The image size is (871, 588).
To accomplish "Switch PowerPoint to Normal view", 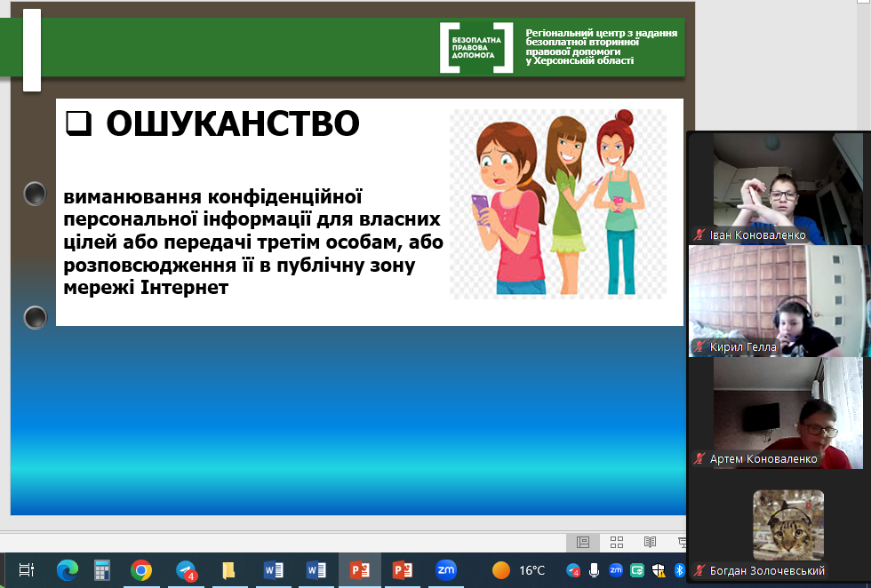I will 583,543.
